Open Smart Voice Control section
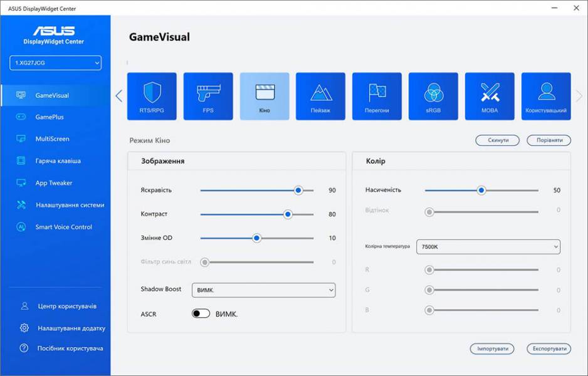Screen dimensions: 588x376 (56, 227)
